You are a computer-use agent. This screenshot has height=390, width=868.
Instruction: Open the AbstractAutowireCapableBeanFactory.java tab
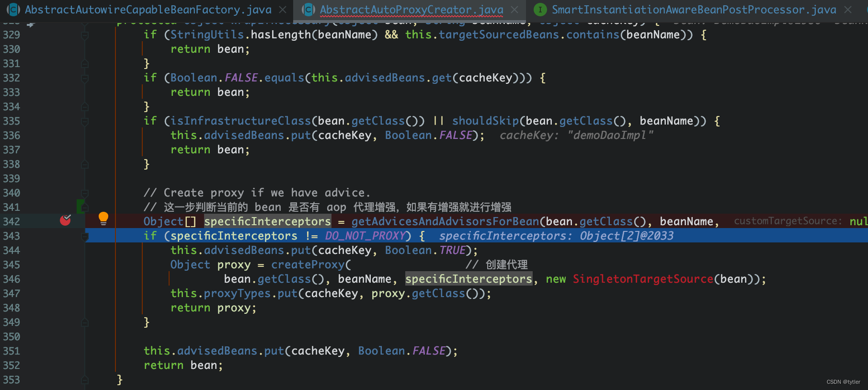point(148,10)
